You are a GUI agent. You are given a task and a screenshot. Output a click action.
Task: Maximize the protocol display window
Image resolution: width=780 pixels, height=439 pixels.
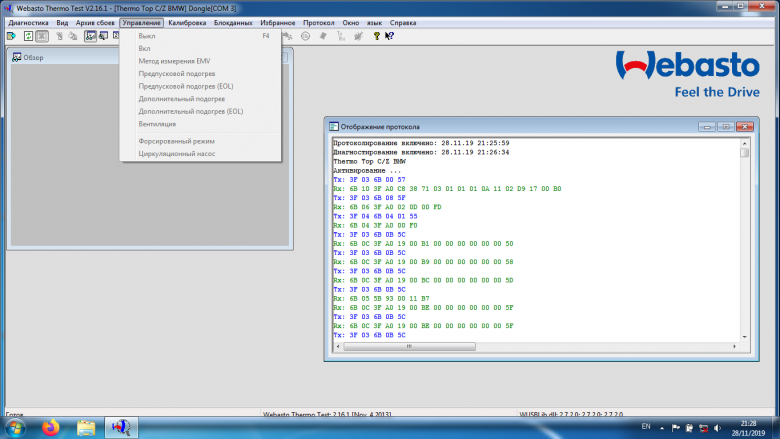click(x=725, y=127)
